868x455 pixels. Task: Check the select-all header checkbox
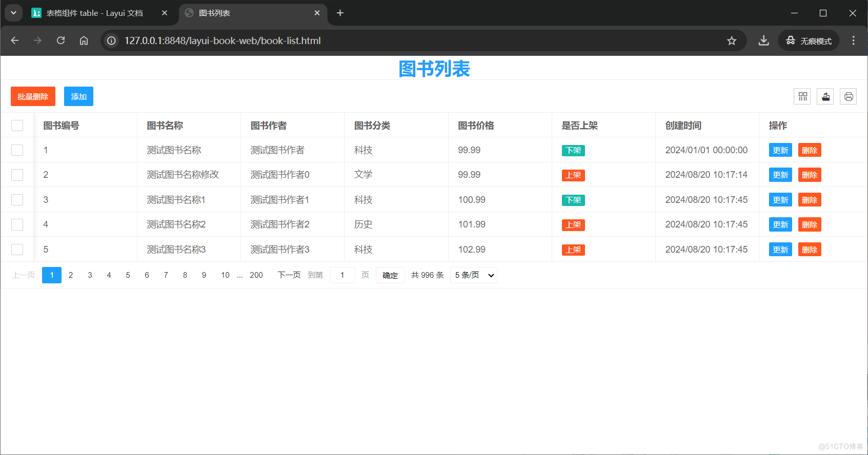point(17,126)
